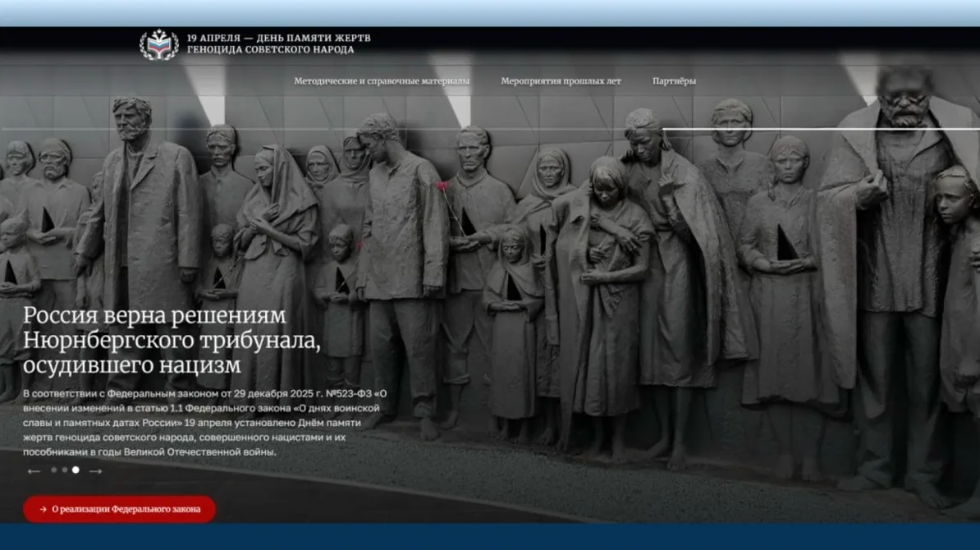980x550 pixels.
Task: Click headline 'Россия верна решениям Нюрнбергского трибунала'
Action: [172, 340]
